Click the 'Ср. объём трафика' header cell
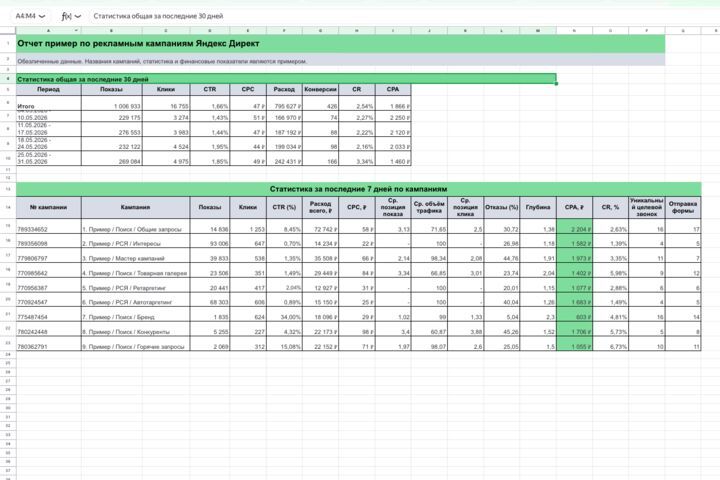The height and width of the screenshot is (480, 720). [429, 207]
